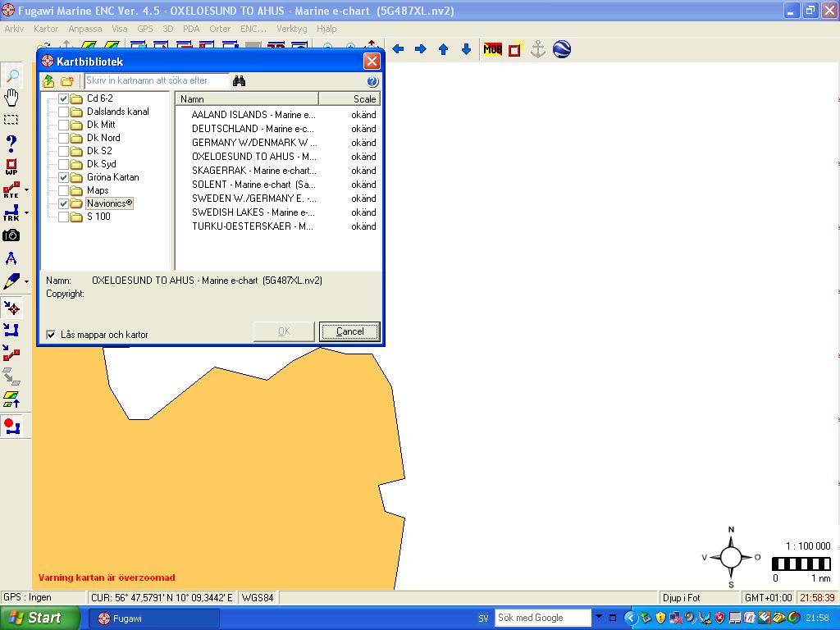Open the Kartor menu
The width and height of the screenshot is (840, 630).
(x=46, y=29)
